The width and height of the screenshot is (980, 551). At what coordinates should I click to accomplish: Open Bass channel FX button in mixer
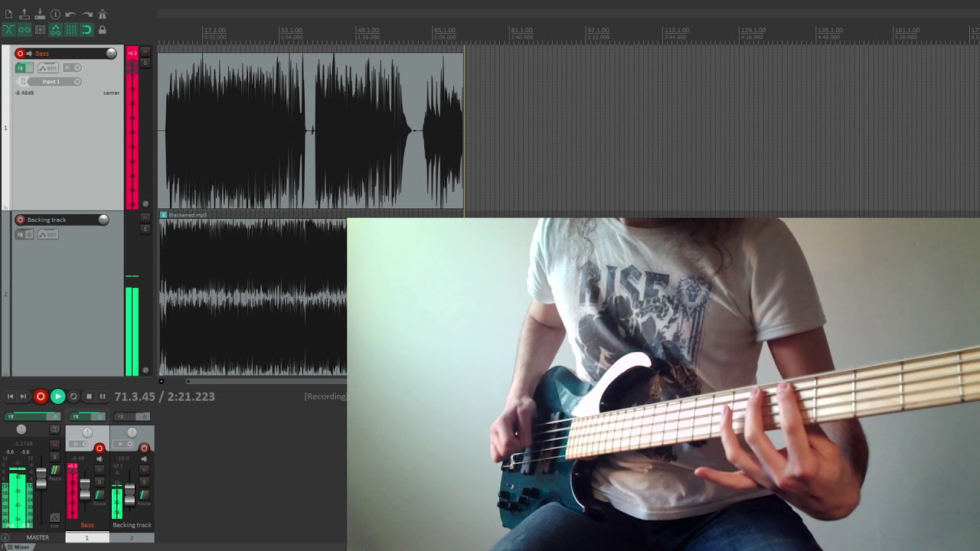point(80,417)
